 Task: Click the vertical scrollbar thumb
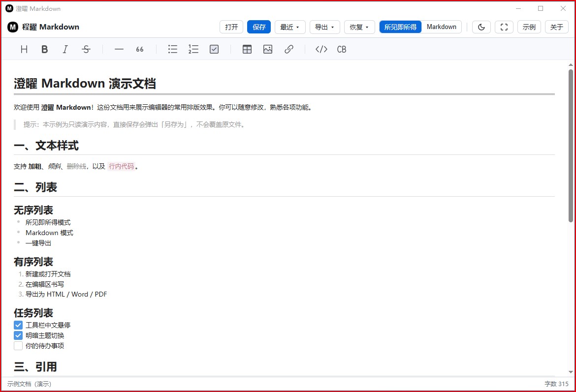[571, 146]
